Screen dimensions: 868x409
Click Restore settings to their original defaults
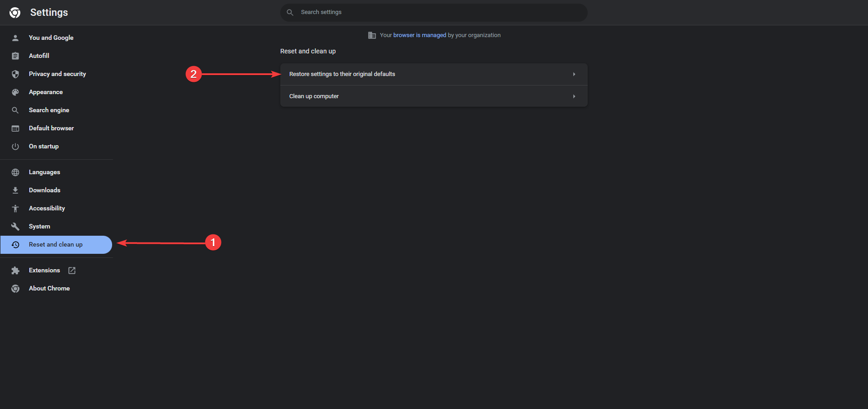point(342,74)
